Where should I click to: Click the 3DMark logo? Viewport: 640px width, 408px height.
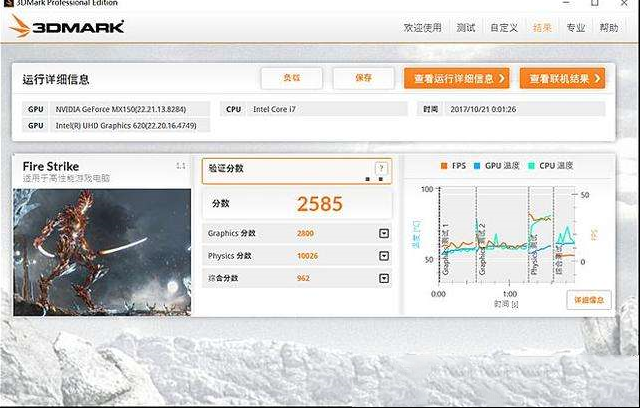coord(67,27)
